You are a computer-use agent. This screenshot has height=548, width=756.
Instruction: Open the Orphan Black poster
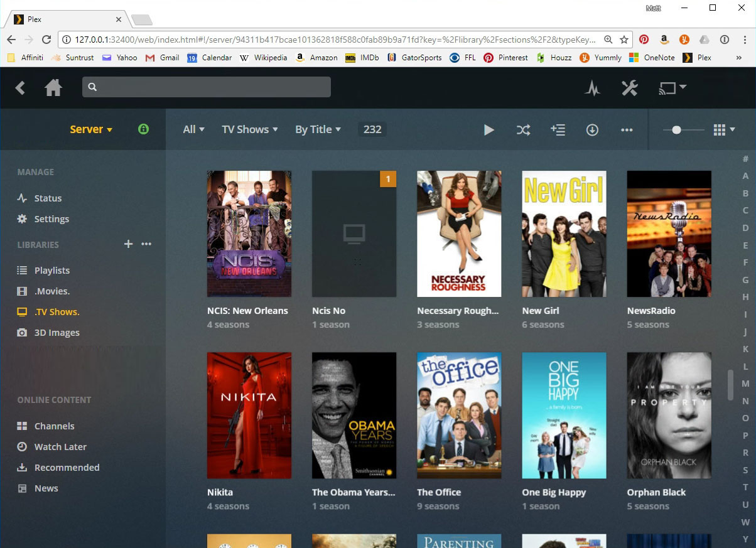669,416
